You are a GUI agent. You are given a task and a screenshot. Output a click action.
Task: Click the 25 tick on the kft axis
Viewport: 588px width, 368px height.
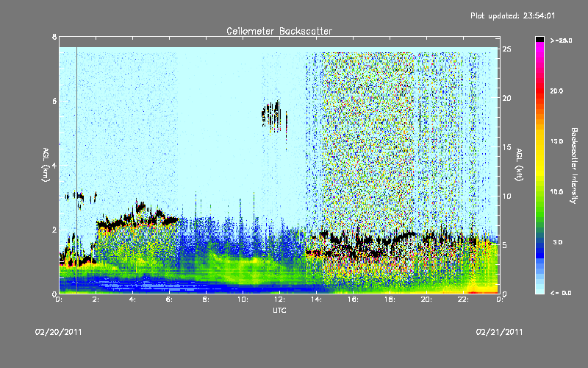coord(507,49)
